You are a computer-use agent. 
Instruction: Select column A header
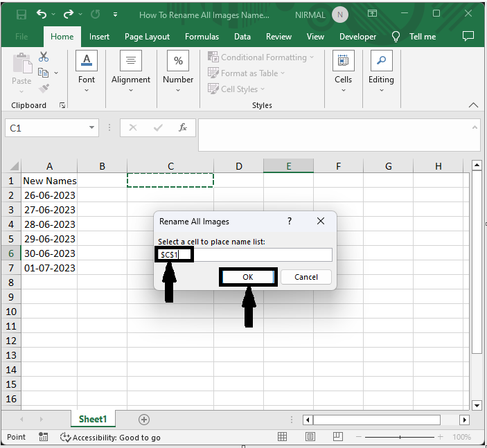(49, 166)
